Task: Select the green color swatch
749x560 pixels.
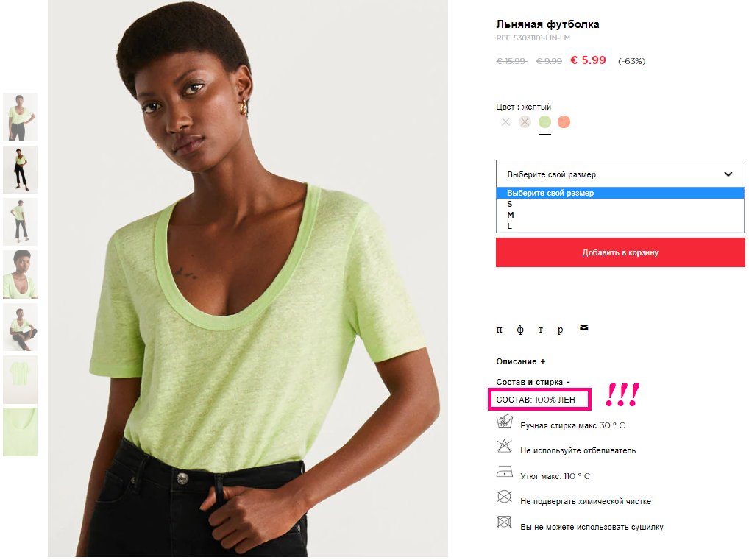Action: (544, 122)
